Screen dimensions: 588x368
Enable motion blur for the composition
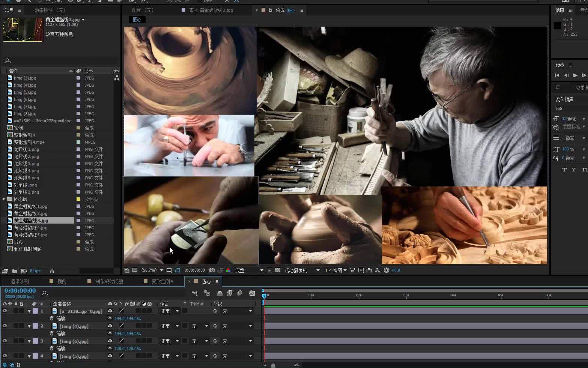point(239,293)
